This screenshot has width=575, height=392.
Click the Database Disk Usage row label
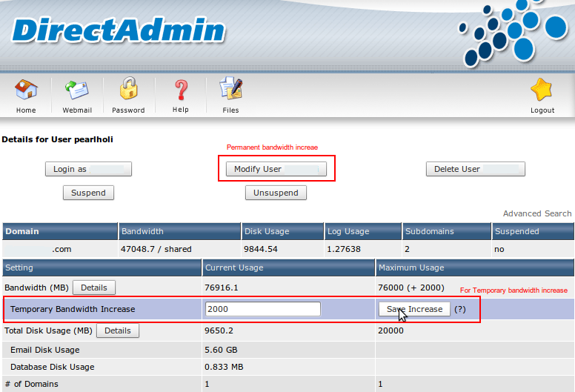pos(53,367)
